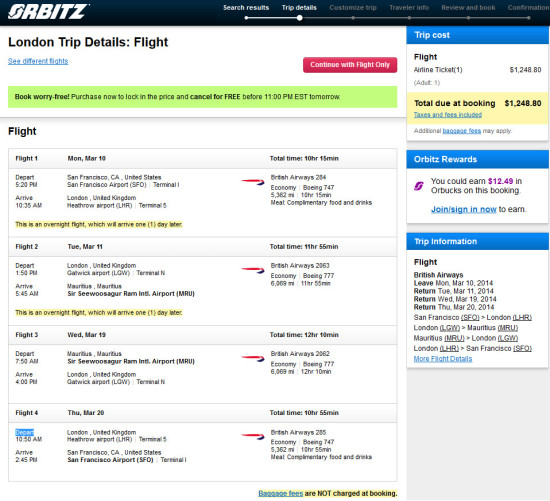Click the Orbitz logo
Screen dimensions: 550x501
48,11
